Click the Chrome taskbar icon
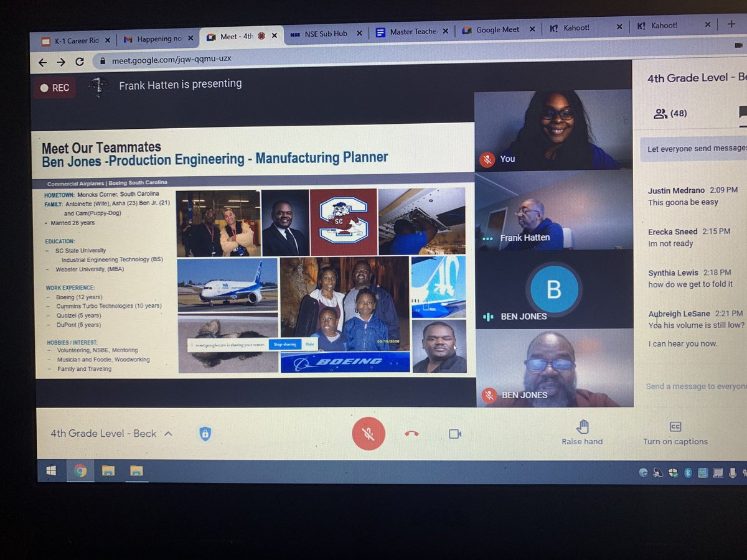 tap(80, 471)
